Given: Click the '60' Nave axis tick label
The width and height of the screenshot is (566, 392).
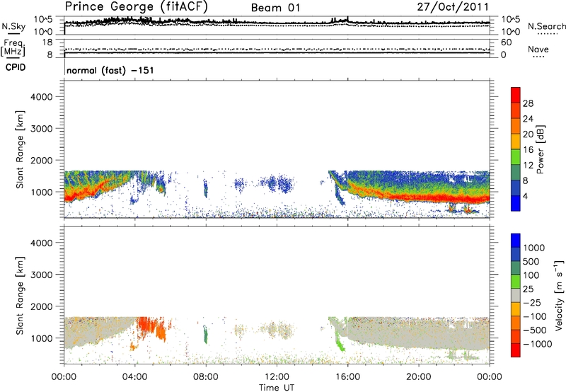Looking at the screenshot, I should [x=506, y=42].
